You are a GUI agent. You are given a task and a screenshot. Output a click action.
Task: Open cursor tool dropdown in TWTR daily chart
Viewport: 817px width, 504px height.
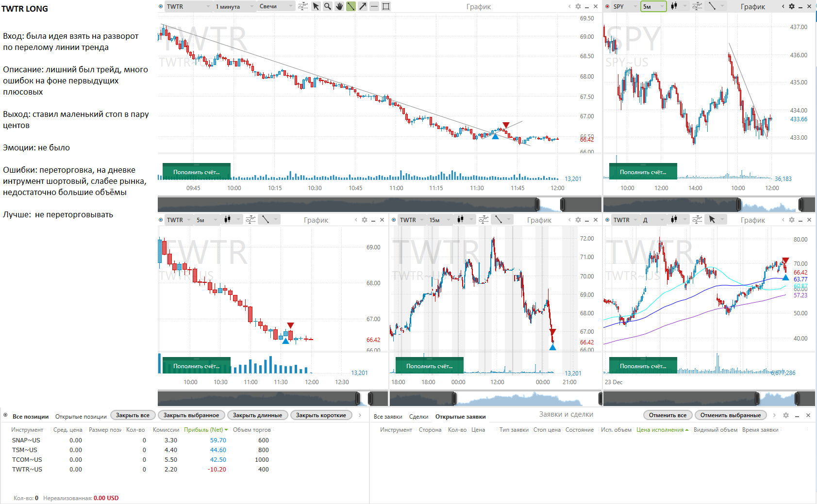[x=716, y=220]
